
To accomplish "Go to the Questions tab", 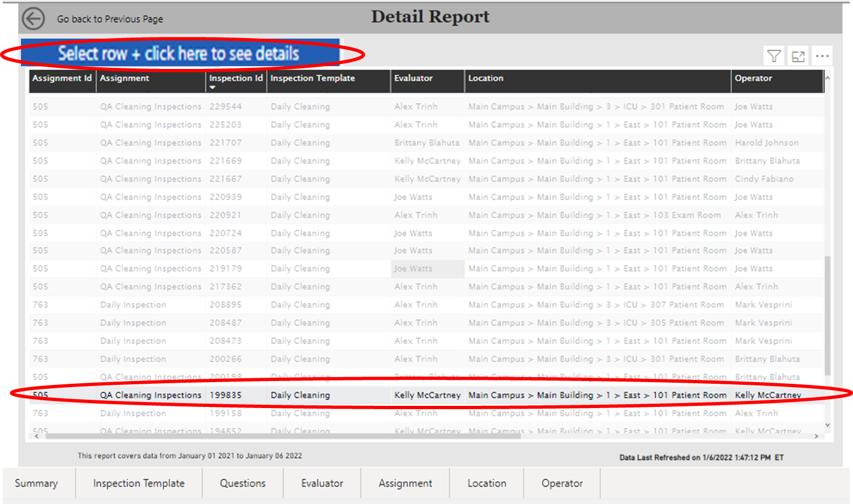I will tap(243, 483).
